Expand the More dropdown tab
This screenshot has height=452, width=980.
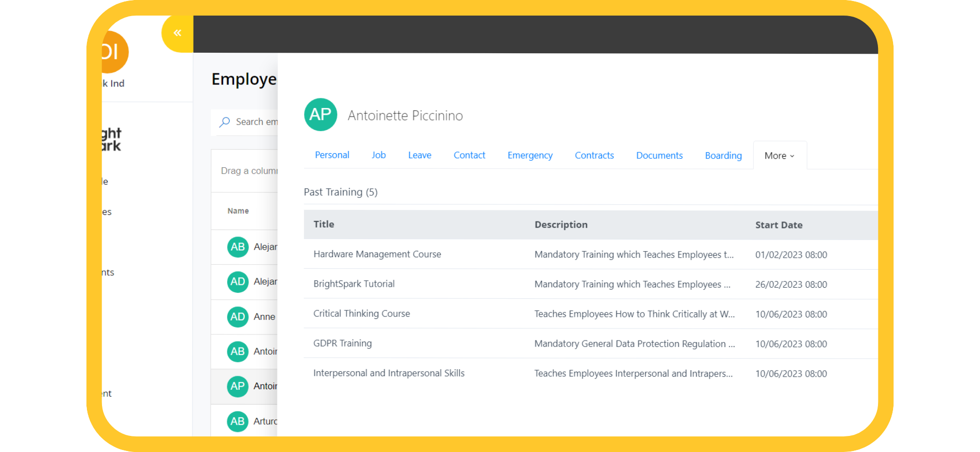779,156
